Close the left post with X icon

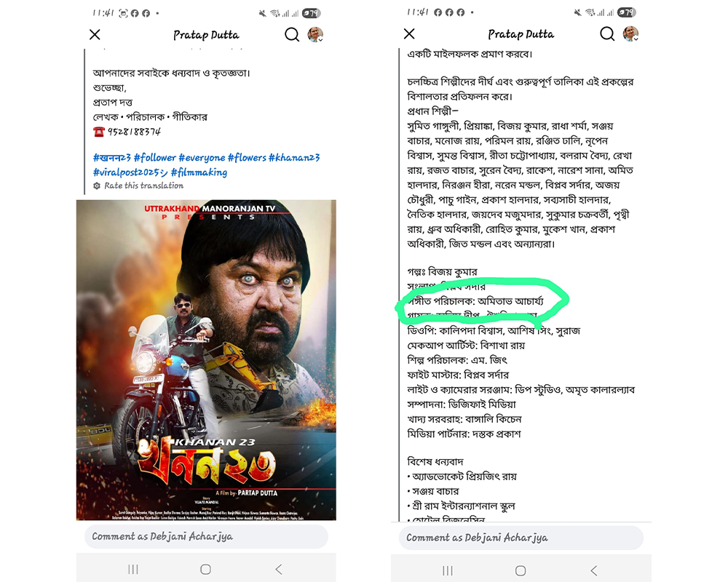pos(95,34)
